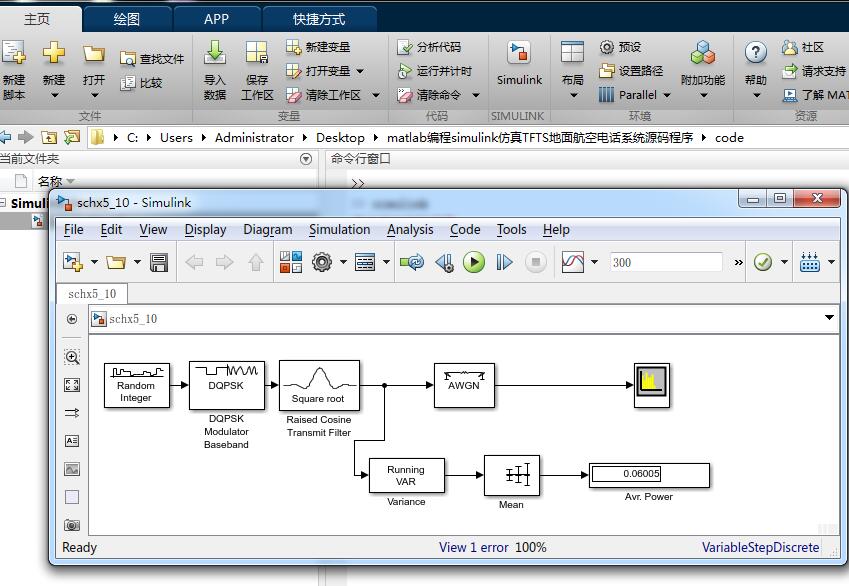Expand the Model Advisor dropdown arrow
The height and width of the screenshot is (586, 849).
pos(784,263)
